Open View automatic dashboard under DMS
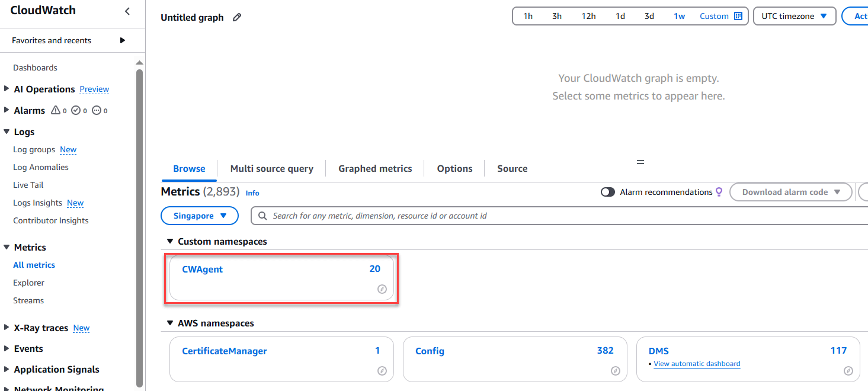Viewport: 868px width, 391px height. point(697,364)
